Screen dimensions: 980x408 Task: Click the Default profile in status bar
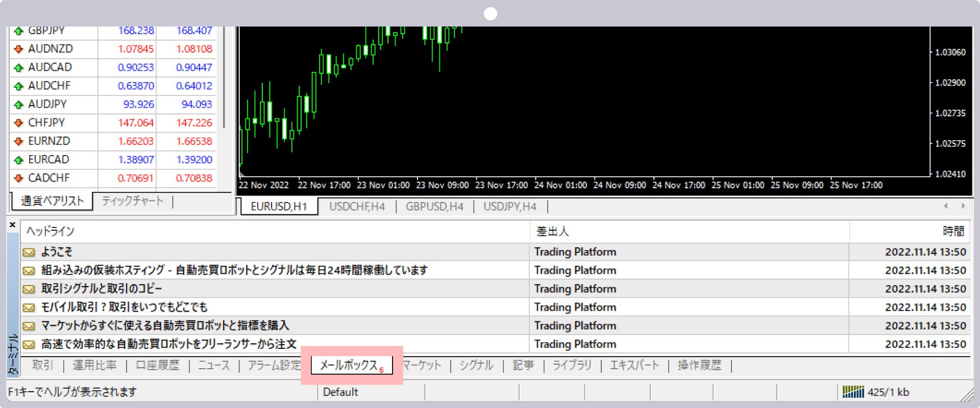pos(340,392)
